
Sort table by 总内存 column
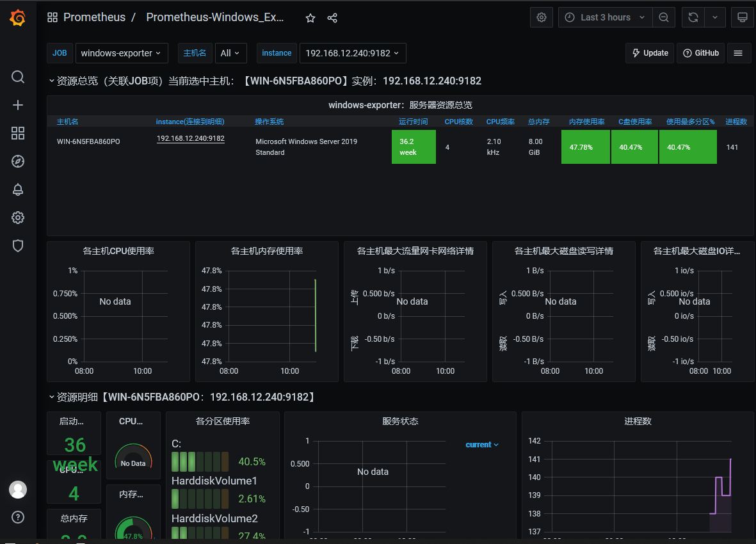point(538,122)
